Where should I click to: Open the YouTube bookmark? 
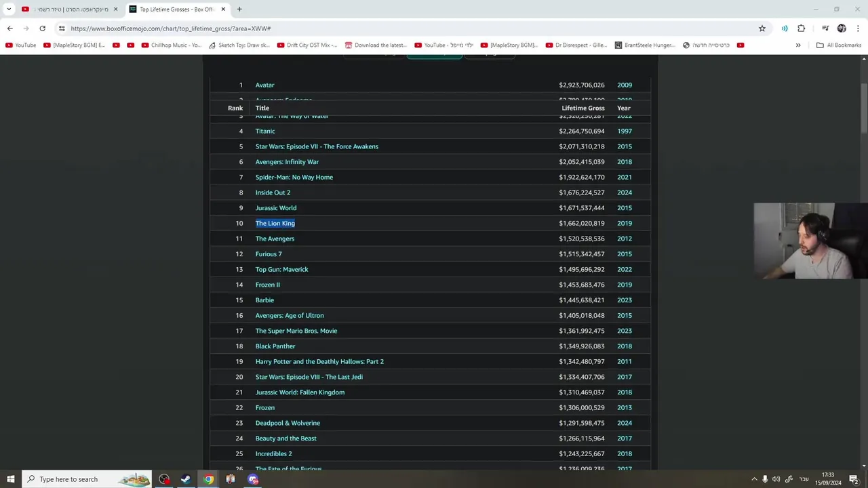point(21,45)
